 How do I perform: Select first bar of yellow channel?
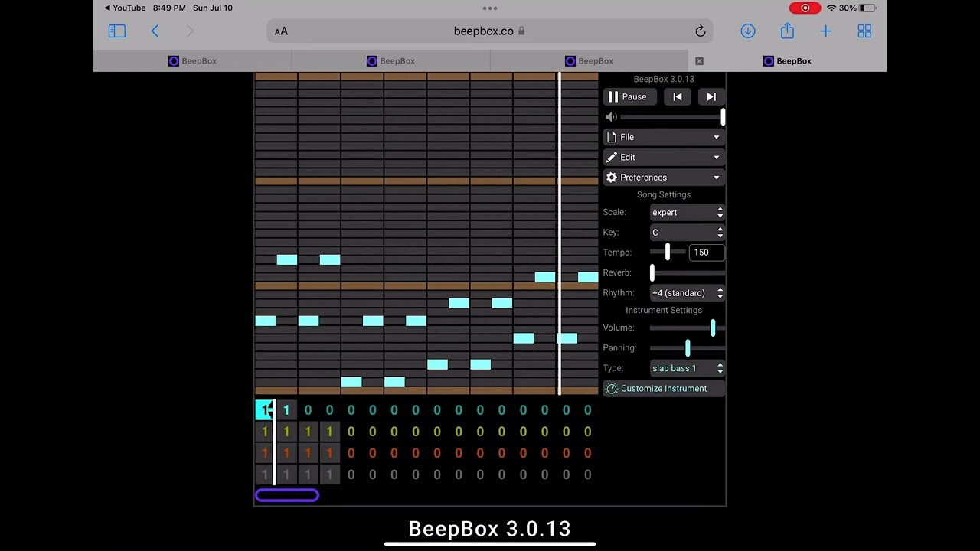point(265,432)
